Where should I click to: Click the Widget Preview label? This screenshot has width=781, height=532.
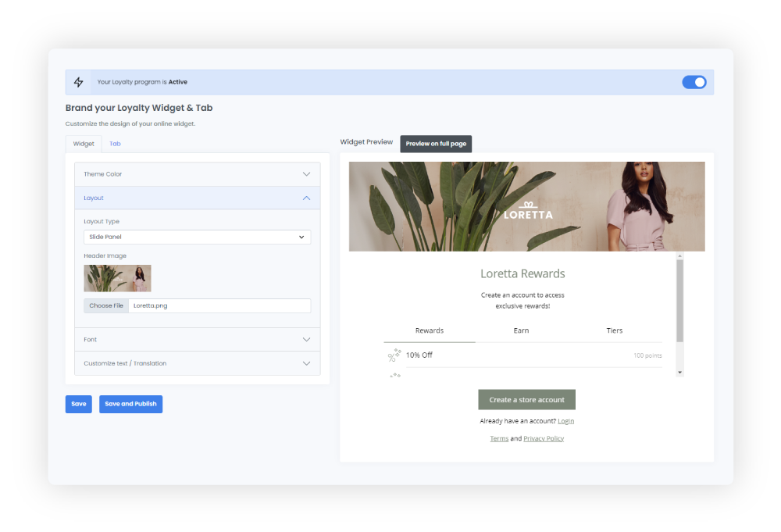click(x=366, y=142)
